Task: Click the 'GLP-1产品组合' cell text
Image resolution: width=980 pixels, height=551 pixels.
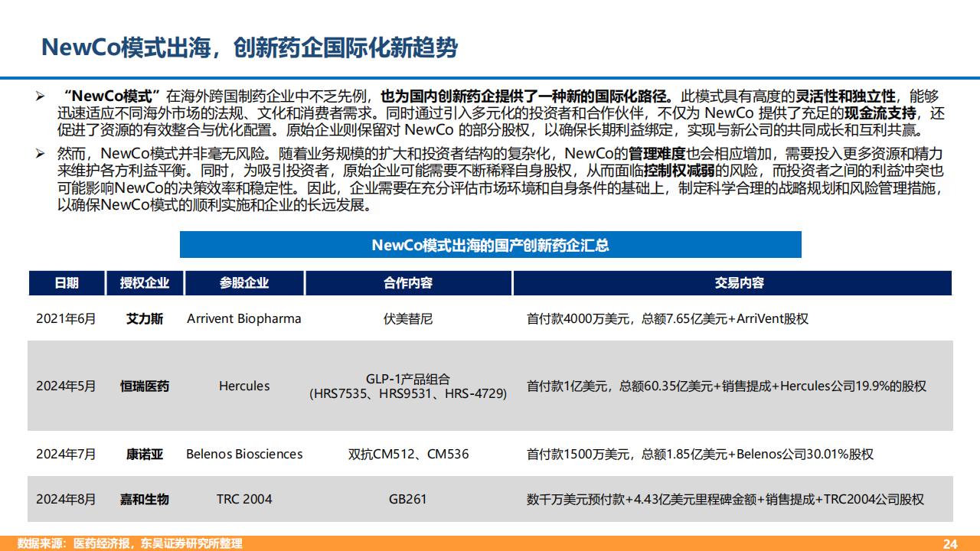Action: click(408, 379)
